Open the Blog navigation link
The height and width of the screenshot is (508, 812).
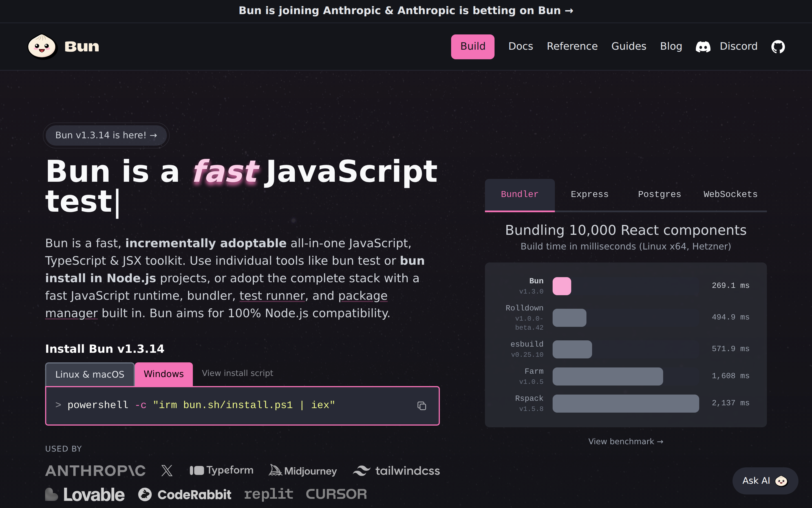(x=671, y=46)
